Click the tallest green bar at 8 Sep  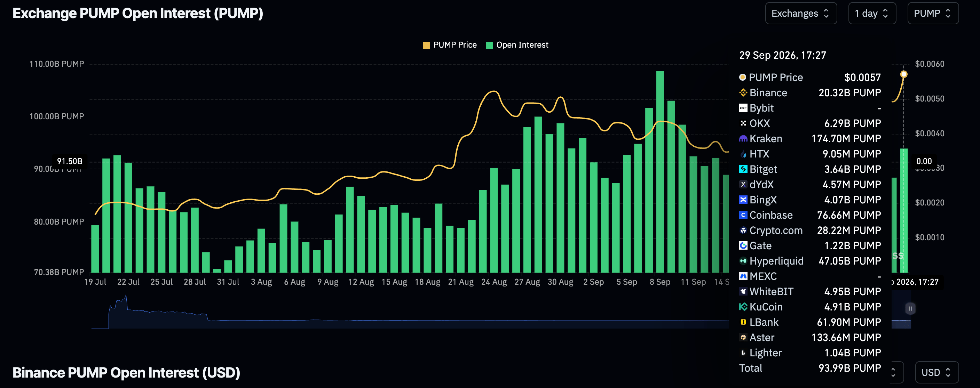pos(660,172)
